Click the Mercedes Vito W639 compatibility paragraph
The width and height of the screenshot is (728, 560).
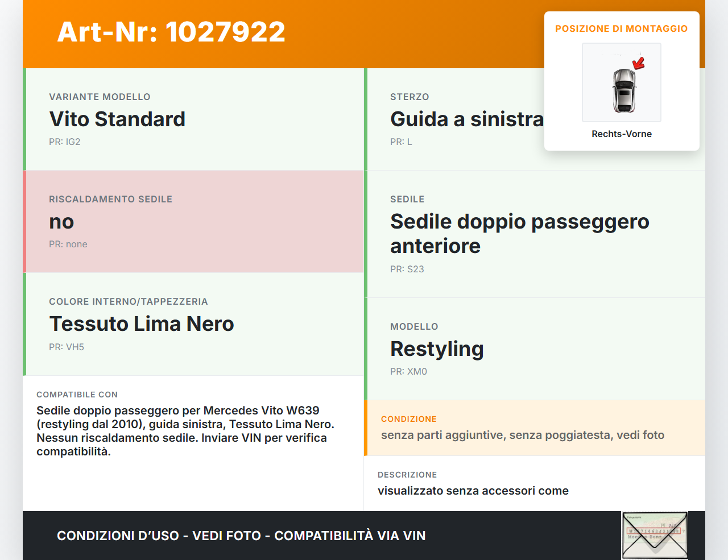[x=185, y=431]
